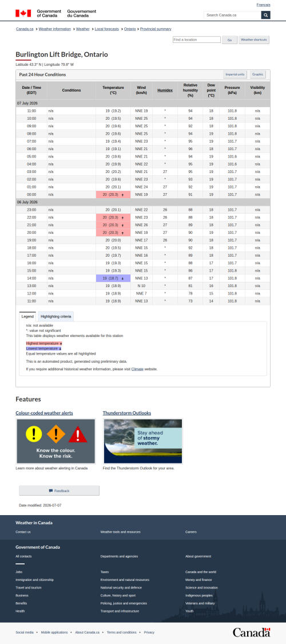Screen dimensions: 286x644
Task: Open Terms and conditions link
Action: click(122, 632)
